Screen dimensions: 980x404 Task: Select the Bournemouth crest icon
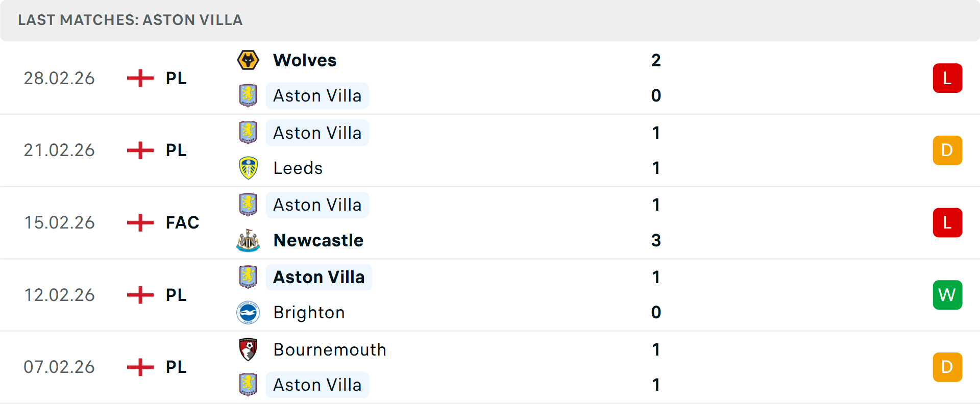tap(248, 349)
